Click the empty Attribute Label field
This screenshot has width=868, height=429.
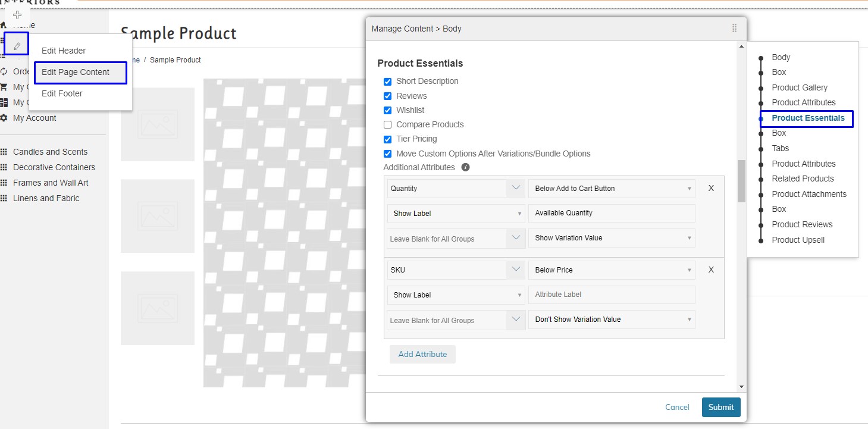point(612,295)
